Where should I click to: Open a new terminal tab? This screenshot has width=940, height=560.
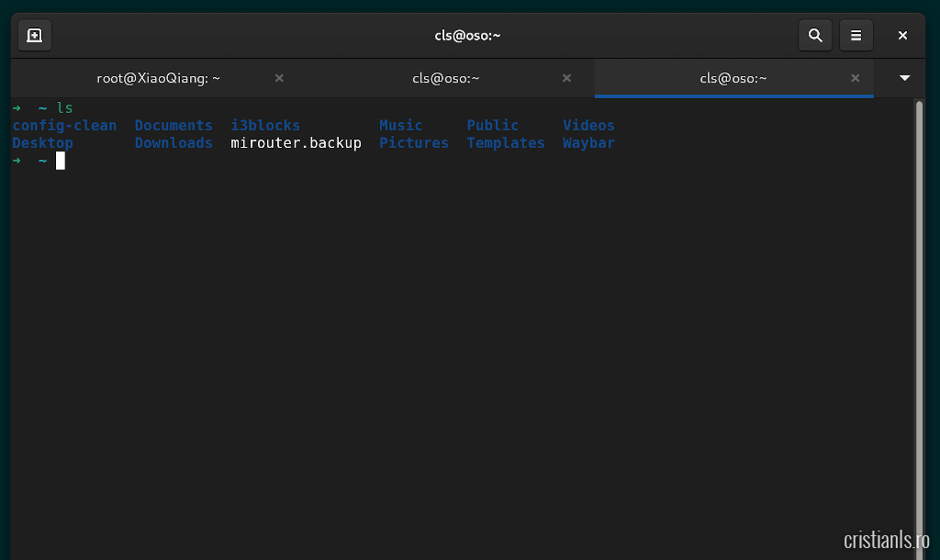coord(34,36)
